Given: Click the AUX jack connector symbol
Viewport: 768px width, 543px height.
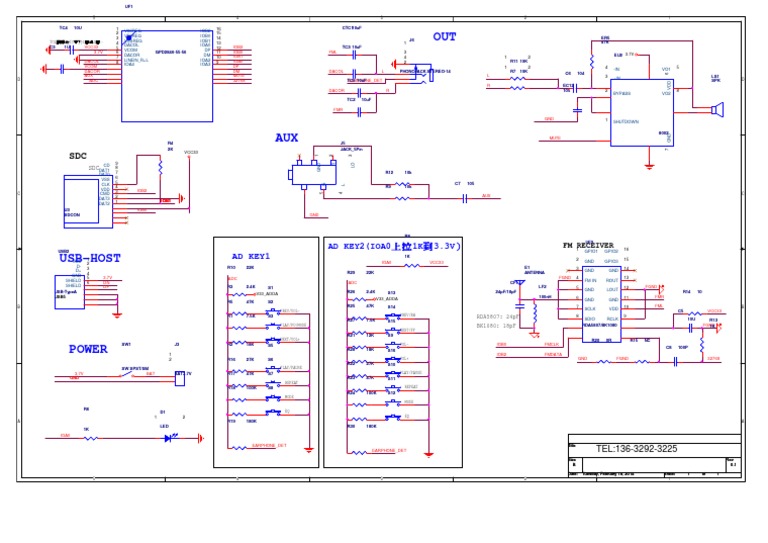Looking at the screenshot, I should [x=313, y=174].
